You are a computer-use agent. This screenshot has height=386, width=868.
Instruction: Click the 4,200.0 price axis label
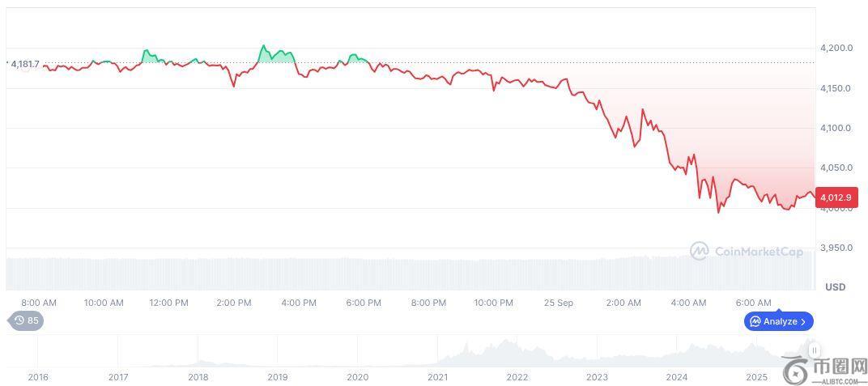(836, 49)
